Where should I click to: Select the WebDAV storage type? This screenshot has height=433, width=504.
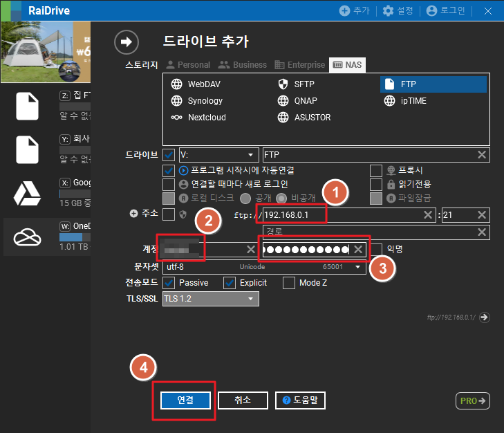[196, 84]
